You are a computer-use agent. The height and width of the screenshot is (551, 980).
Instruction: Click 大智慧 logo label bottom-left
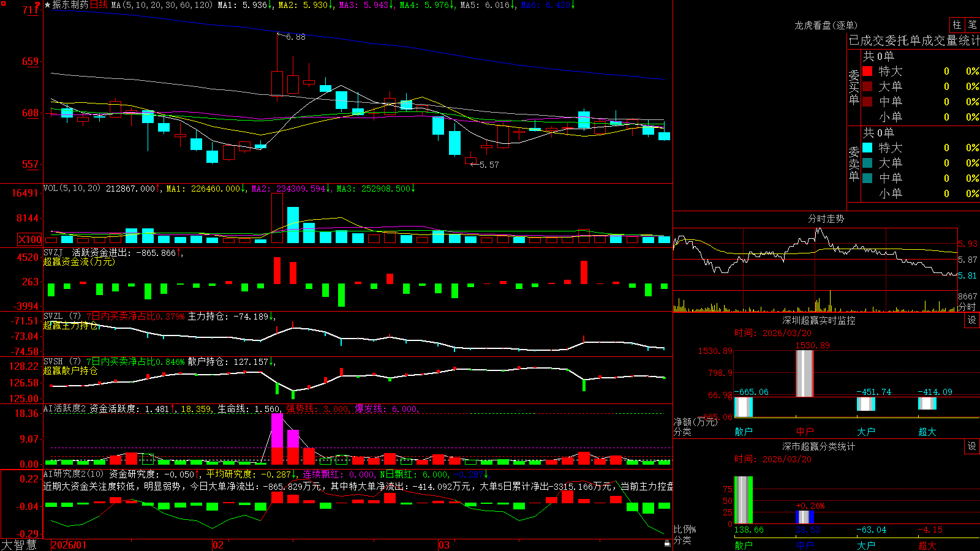point(19,545)
